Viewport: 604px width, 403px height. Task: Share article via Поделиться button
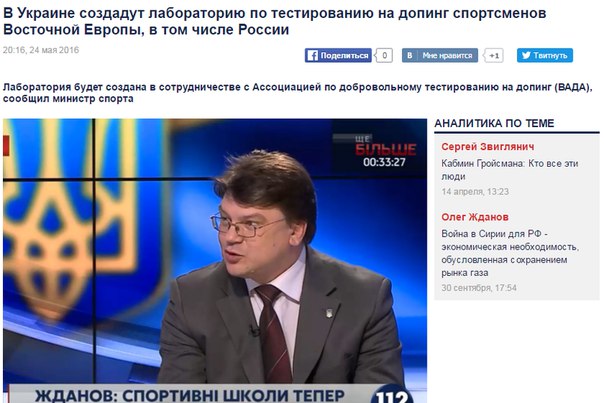coord(338,55)
